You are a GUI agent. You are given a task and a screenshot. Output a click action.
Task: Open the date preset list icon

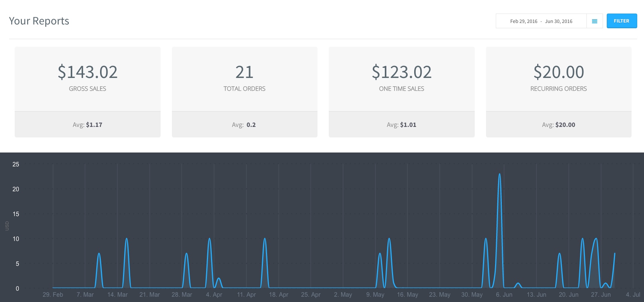[595, 21]
